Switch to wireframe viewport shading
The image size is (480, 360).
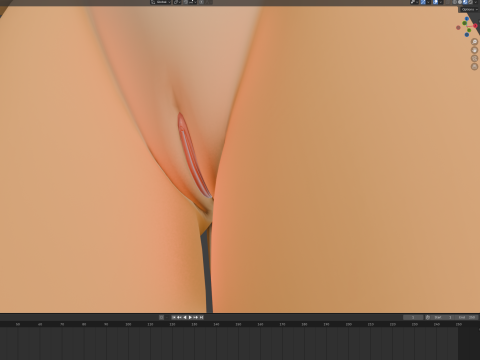(x=455, y=2)
